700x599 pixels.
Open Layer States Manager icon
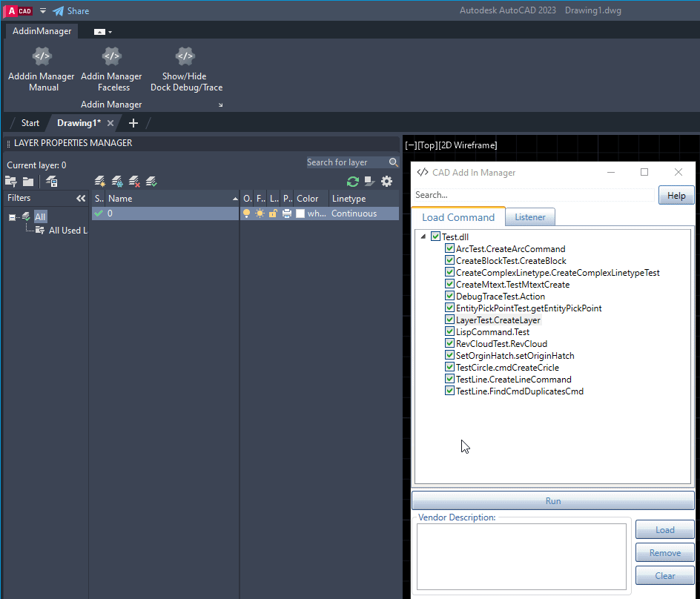tap(51, 182)
